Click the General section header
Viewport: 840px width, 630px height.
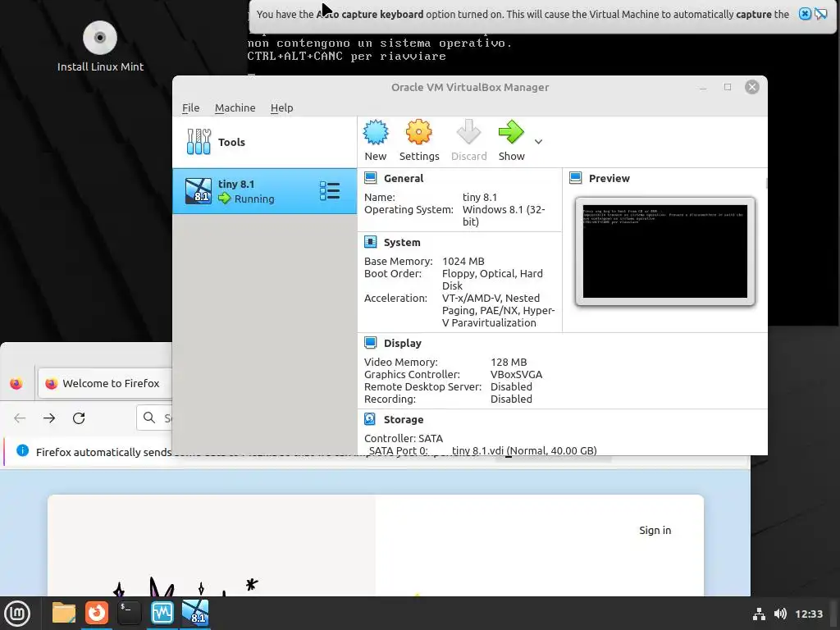click(x=404, y=178)
